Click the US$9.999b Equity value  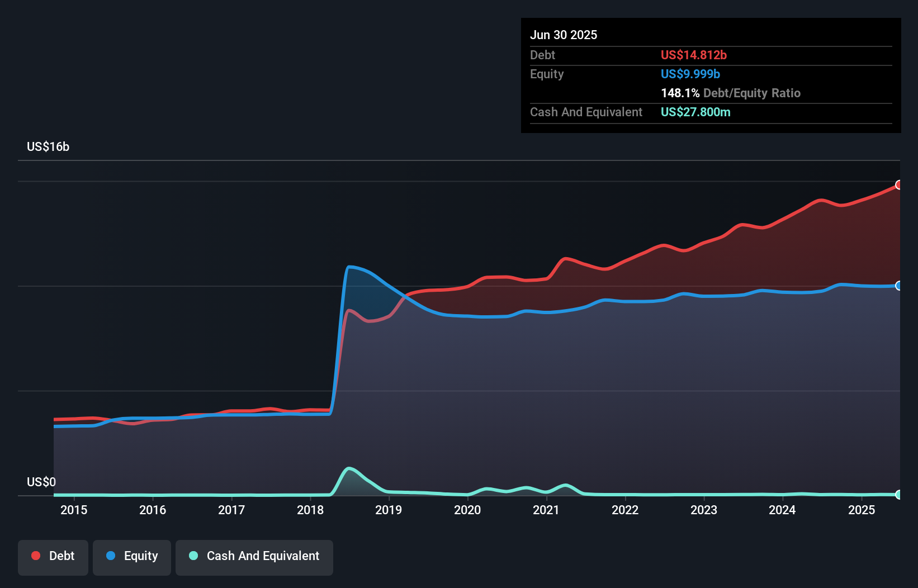point(690,74)
